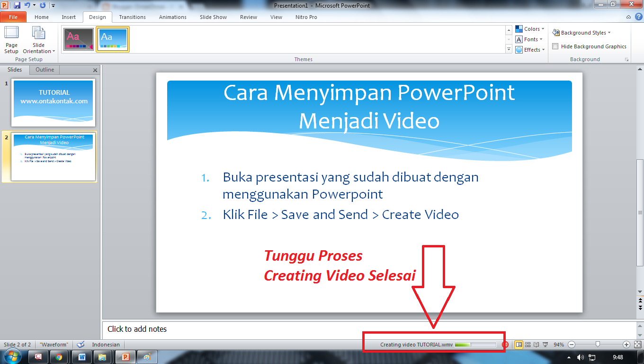This screenshot has width=644, height=364.
Task: Click the red 'Tunggu Proses' text
Action: coord(313,256)
